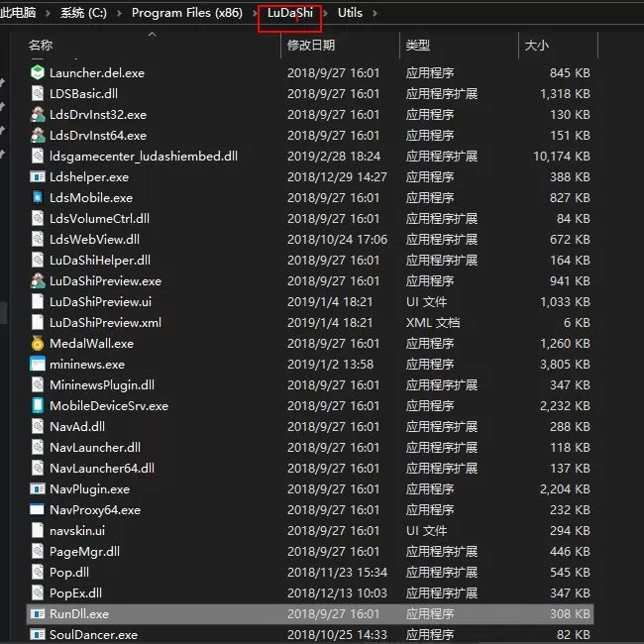
Task: Click the NavProxy64.exe window icon
Action: tap(38, 509)
